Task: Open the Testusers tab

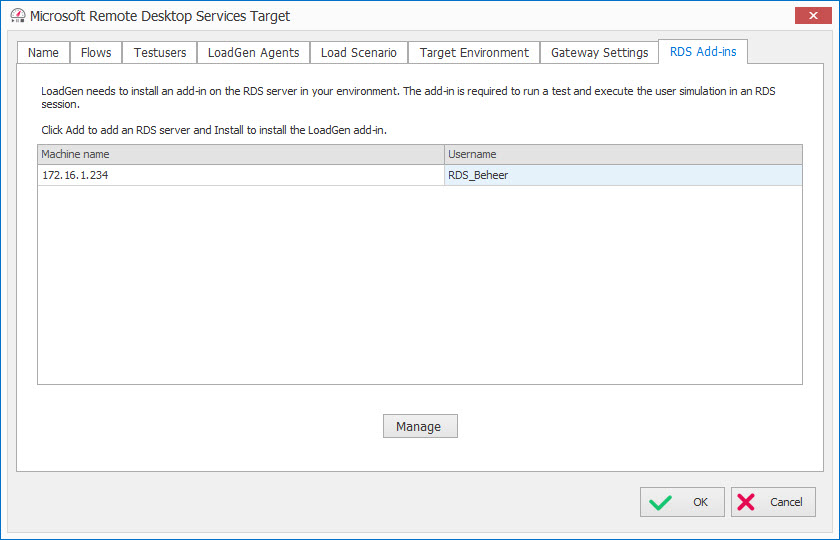Action: (160, 52)
